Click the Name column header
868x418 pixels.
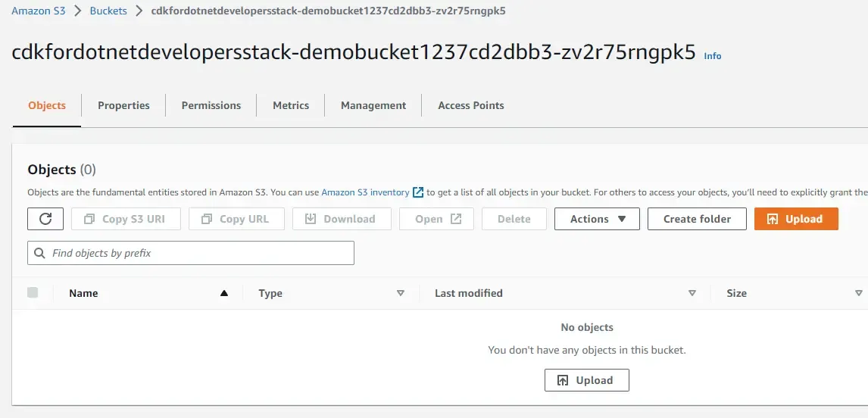click(83, 293)
